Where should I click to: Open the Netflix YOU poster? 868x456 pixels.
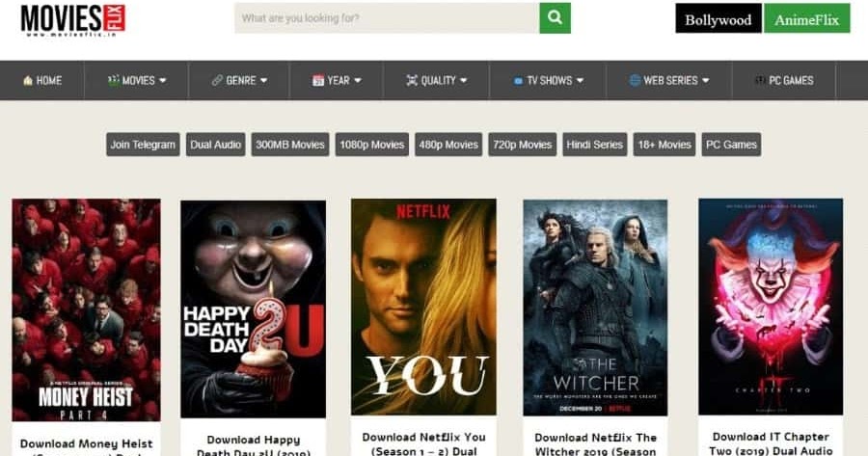click(423, 308)
